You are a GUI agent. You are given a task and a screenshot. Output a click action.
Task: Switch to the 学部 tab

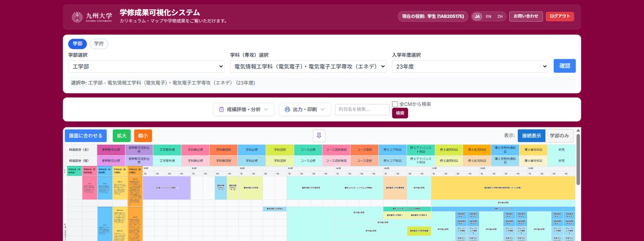tap(77, 44)
